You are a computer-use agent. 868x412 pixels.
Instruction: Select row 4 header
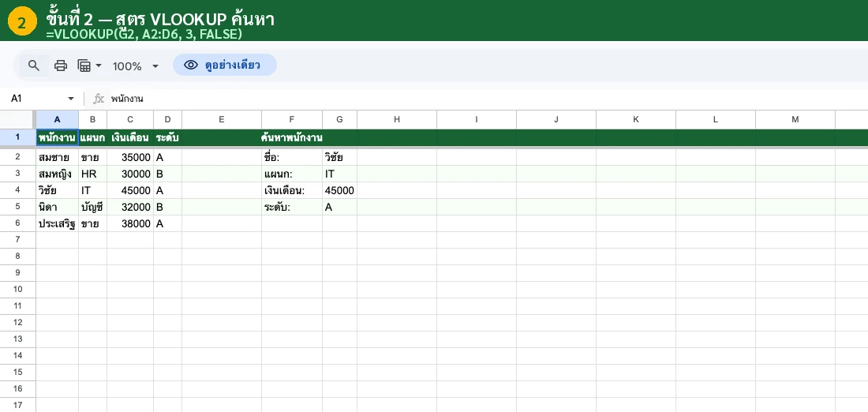pyautogui.click(x=17, y=190)
